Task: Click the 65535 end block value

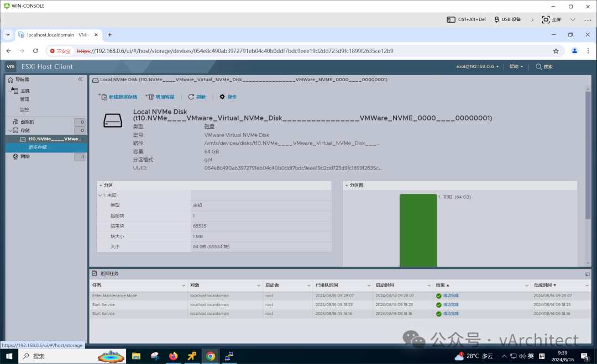Action: point(200,226)
